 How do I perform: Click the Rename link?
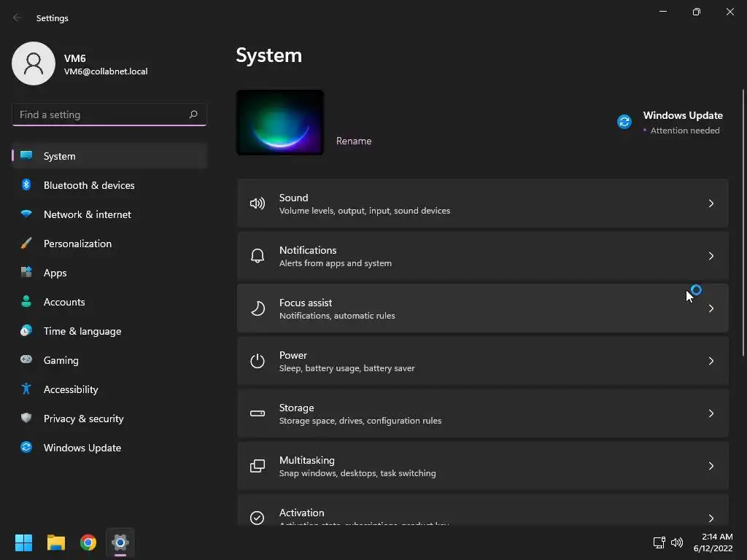(354, 141)
